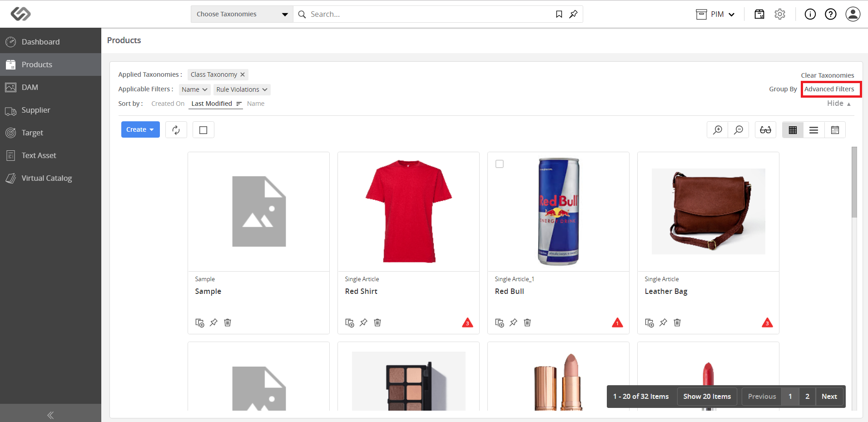Click Clear Taxonomies link
This screenshot has width=868, height=422.
827,75
